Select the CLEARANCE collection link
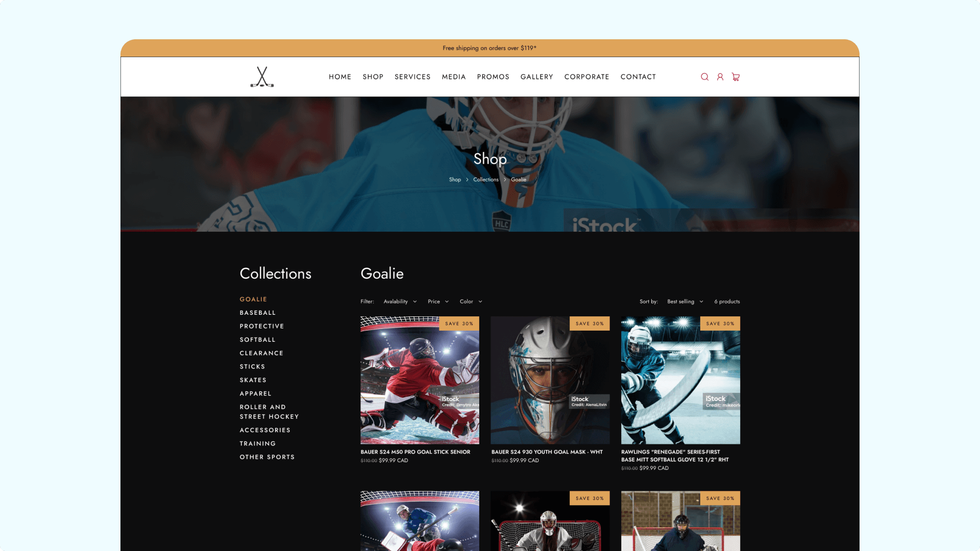Image resolution: width=980 pixels, height=551 pixels. coord(261,353)
